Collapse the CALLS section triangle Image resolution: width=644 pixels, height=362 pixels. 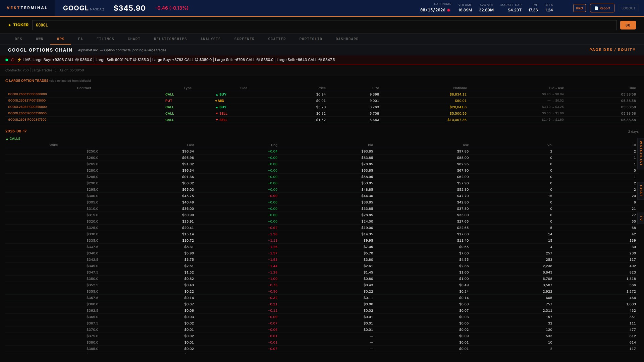(7, 139)
